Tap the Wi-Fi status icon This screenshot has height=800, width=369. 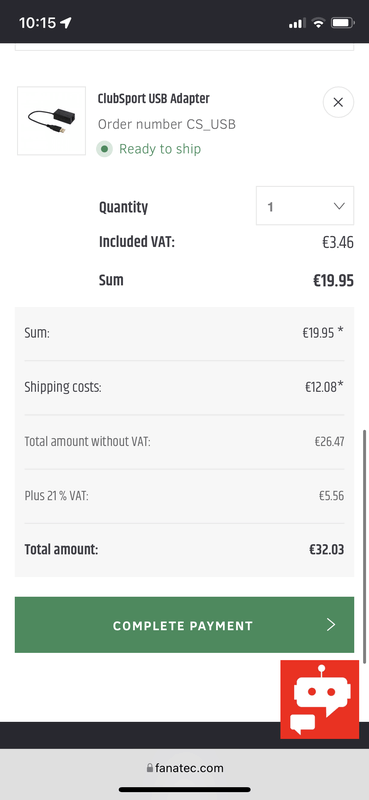click(318, 23)
